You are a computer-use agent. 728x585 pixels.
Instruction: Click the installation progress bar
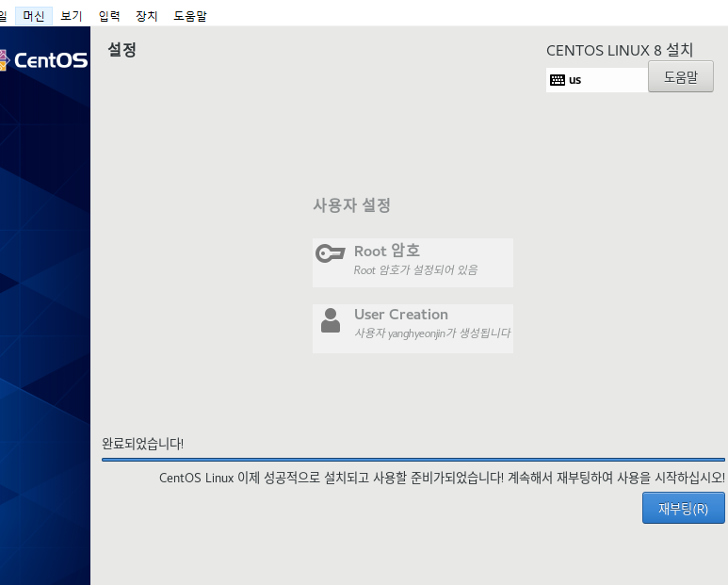pyautogui.click(x=413, y=460)
